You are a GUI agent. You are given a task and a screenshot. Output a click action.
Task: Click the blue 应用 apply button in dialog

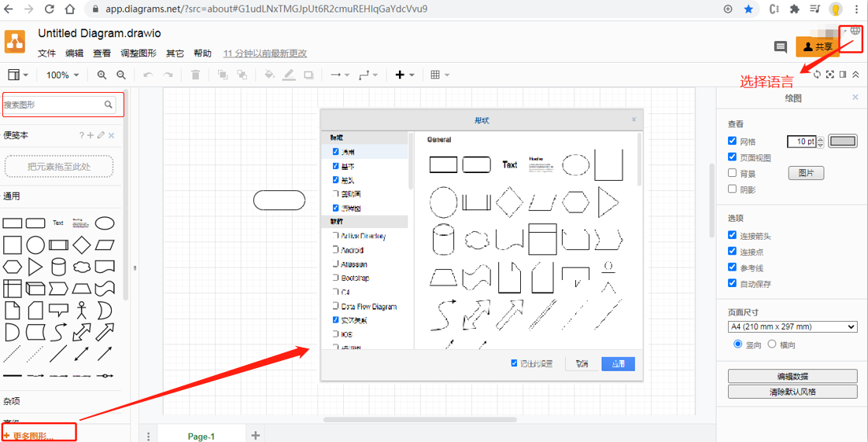619,363
